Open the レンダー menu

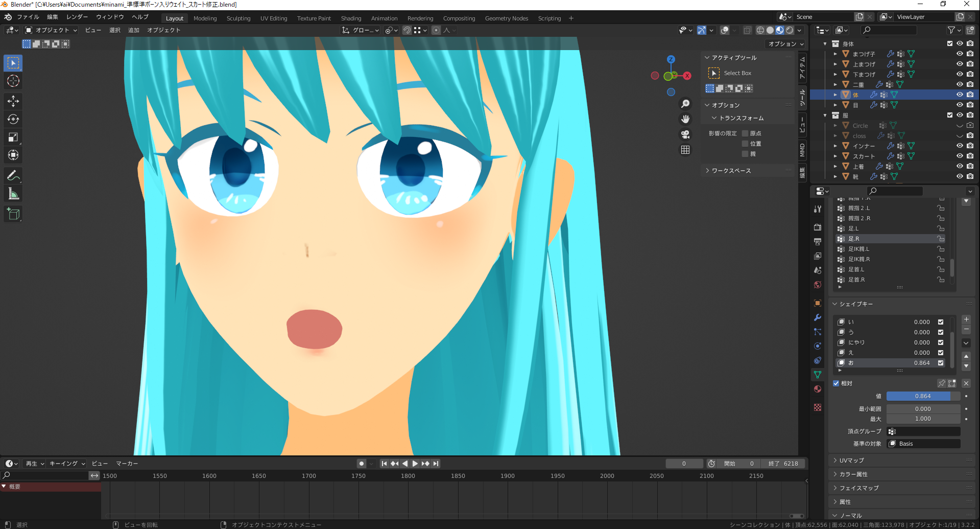77,17
